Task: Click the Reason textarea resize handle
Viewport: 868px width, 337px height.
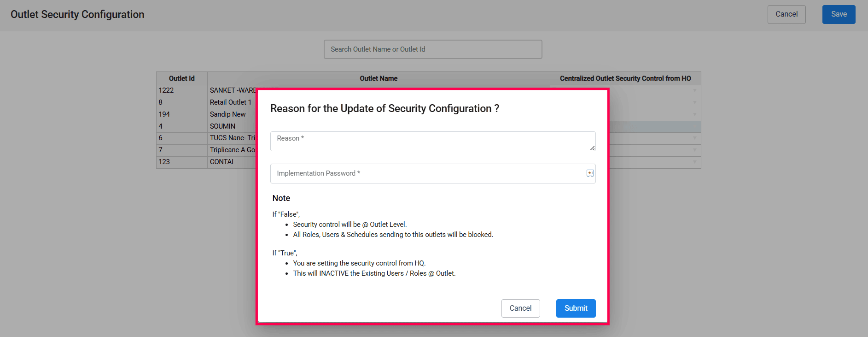Action: [592, 148]
